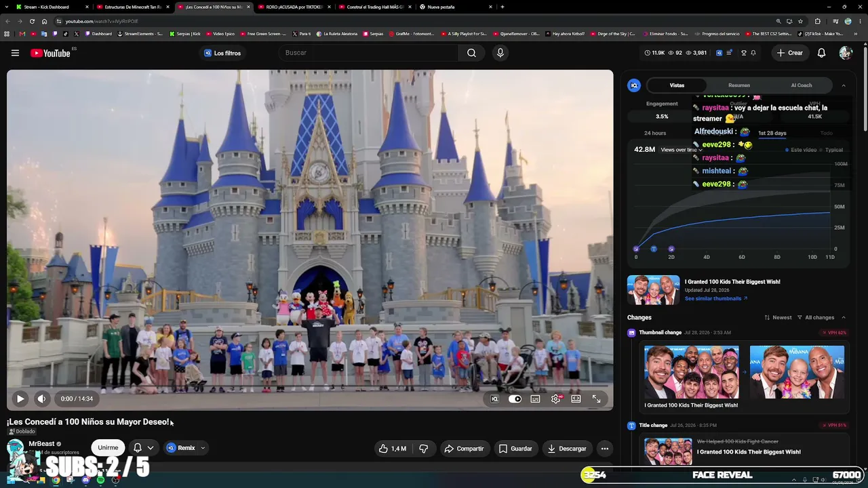Play the video
Image resolution: width=868 pixels, height=488 pixels.
point(20,399)
